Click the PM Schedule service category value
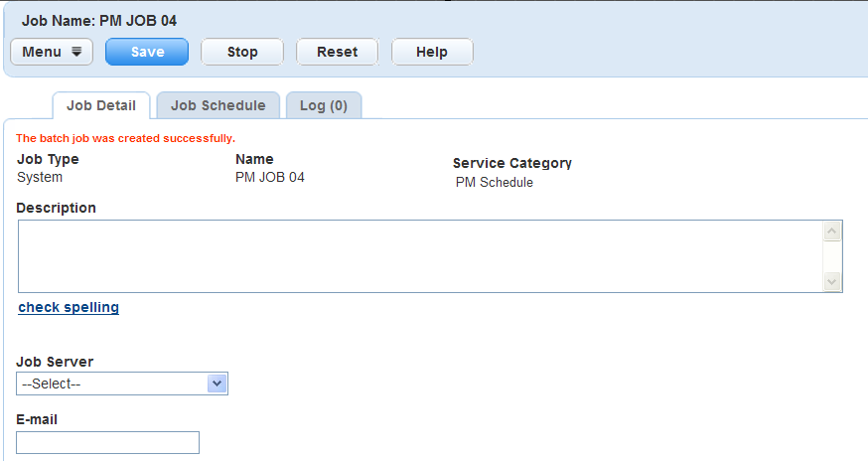868x461 pixels. point(494,182)
